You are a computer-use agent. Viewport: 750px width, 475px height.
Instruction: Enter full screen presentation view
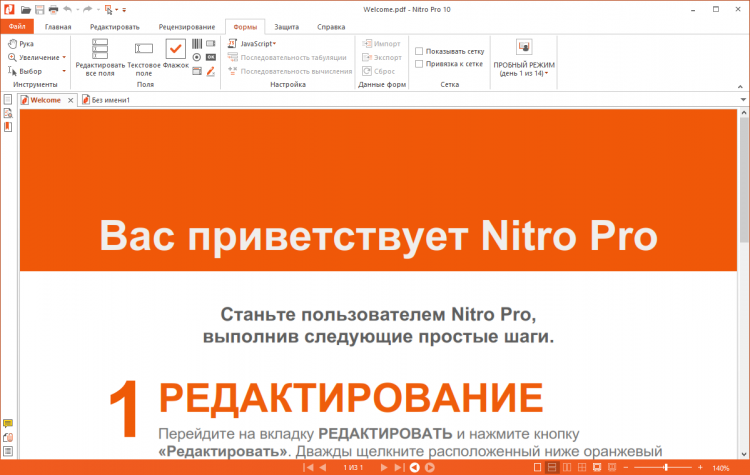coord(597,467)
